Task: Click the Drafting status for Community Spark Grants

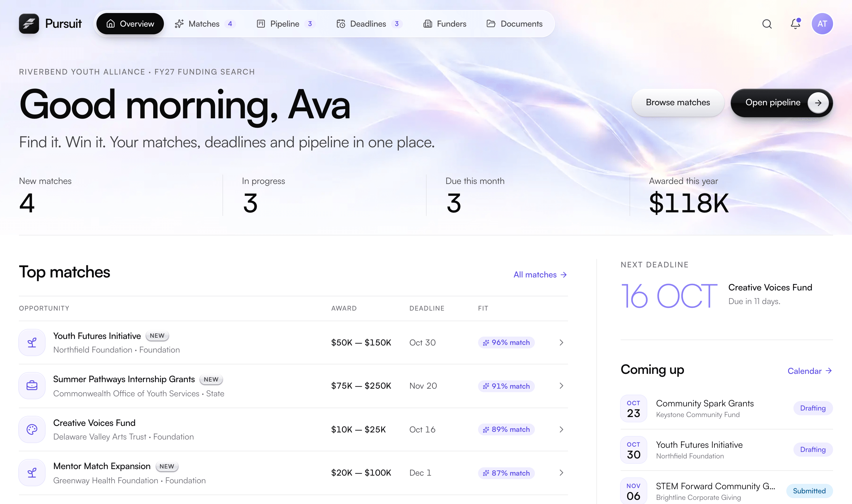Action: [x=813, y=408]
